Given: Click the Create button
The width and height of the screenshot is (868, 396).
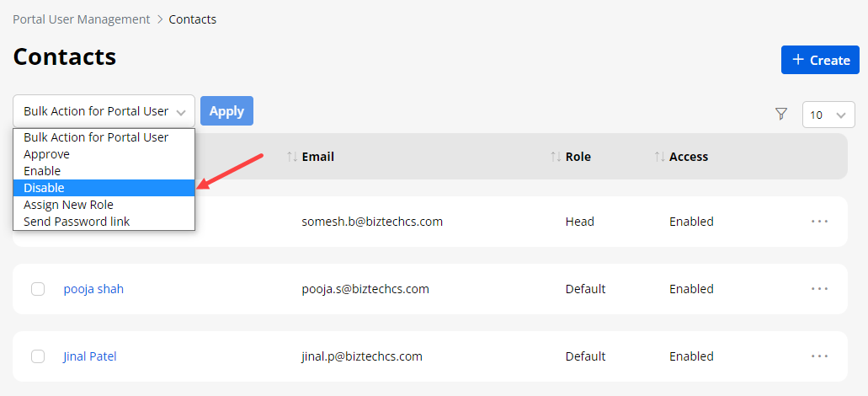Looking at the screenshot, I should (820, 60).
